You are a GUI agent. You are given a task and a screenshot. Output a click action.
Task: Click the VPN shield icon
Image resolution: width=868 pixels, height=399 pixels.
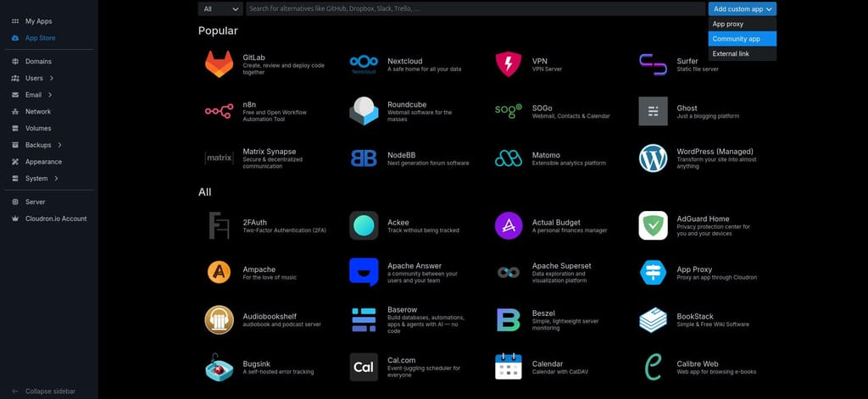coord(509,64)
